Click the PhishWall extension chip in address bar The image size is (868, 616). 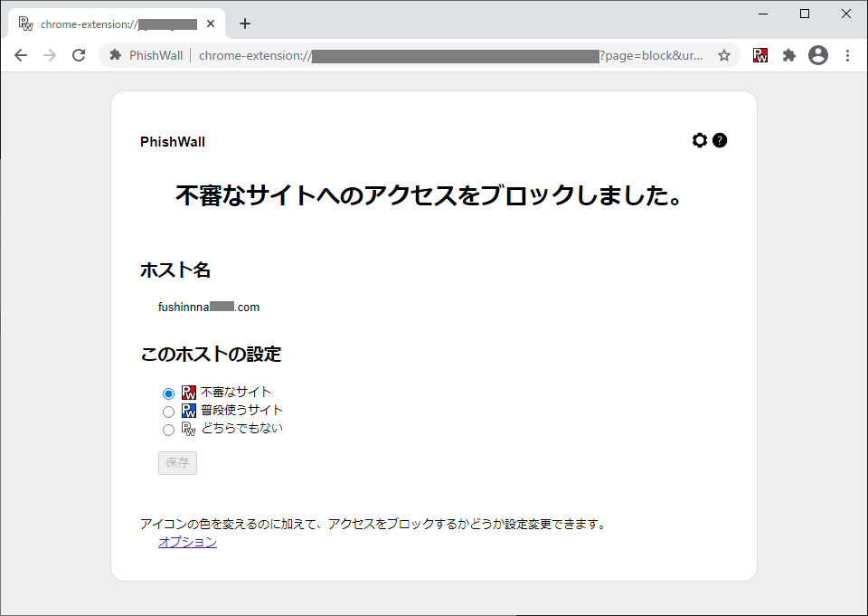146,55
